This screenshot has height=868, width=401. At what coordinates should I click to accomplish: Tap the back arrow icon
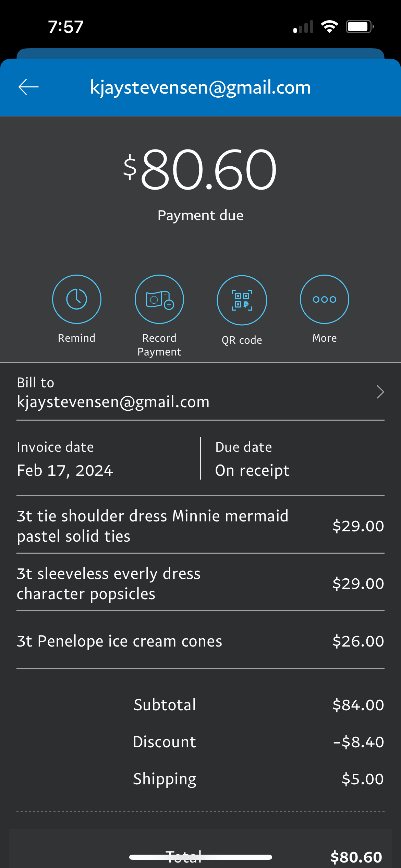pos(28,87)
